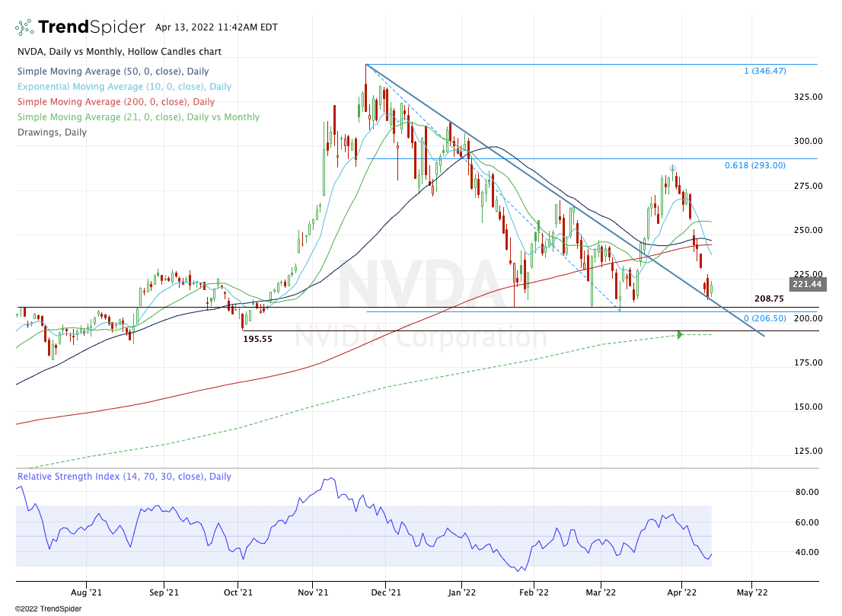Click the 250.00 price axis label
This screenshot has width=842, height=616.
(x=809, y=230)
